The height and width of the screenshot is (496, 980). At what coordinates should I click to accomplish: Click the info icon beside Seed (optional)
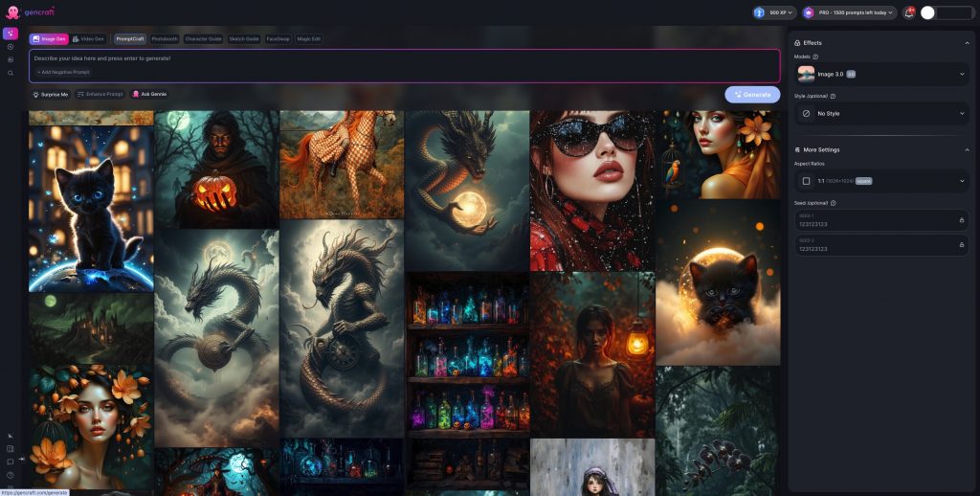(x=834, y=203)
